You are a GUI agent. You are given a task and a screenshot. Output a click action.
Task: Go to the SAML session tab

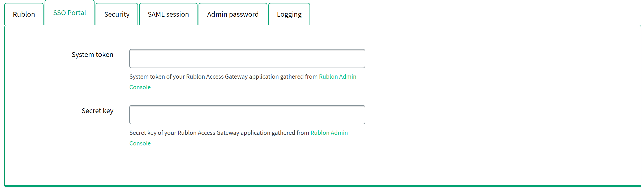[168, 14]
